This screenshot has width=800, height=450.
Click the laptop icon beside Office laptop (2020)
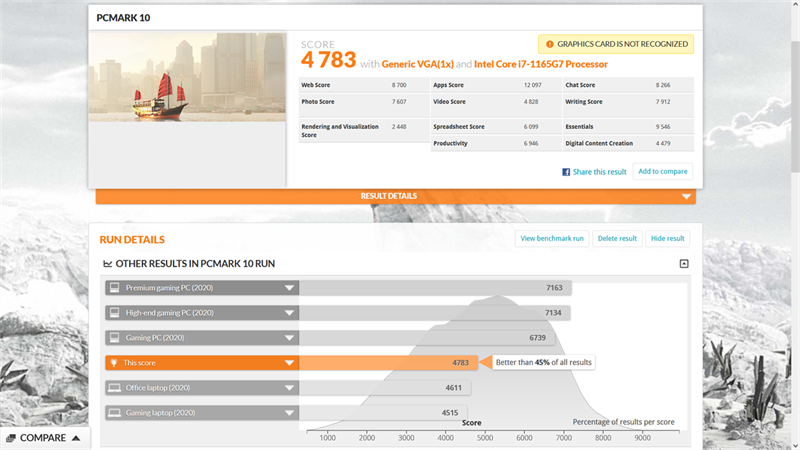click(x=115, y=388)
